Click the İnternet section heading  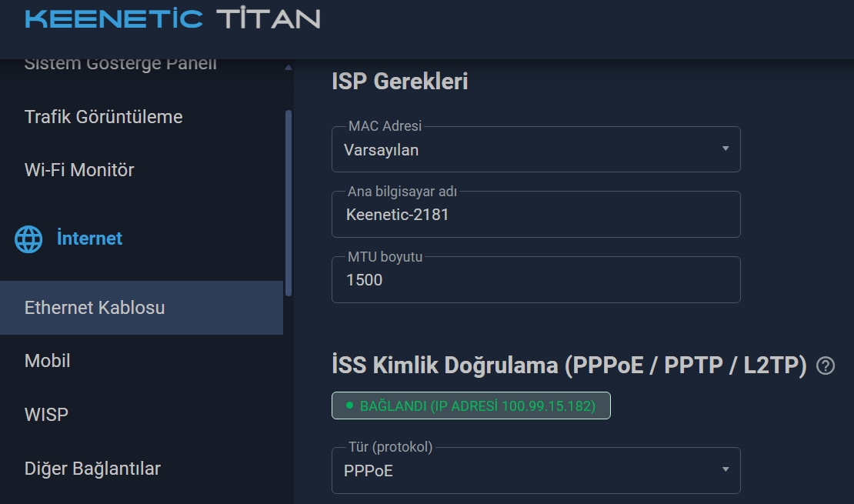coord(89,239)
